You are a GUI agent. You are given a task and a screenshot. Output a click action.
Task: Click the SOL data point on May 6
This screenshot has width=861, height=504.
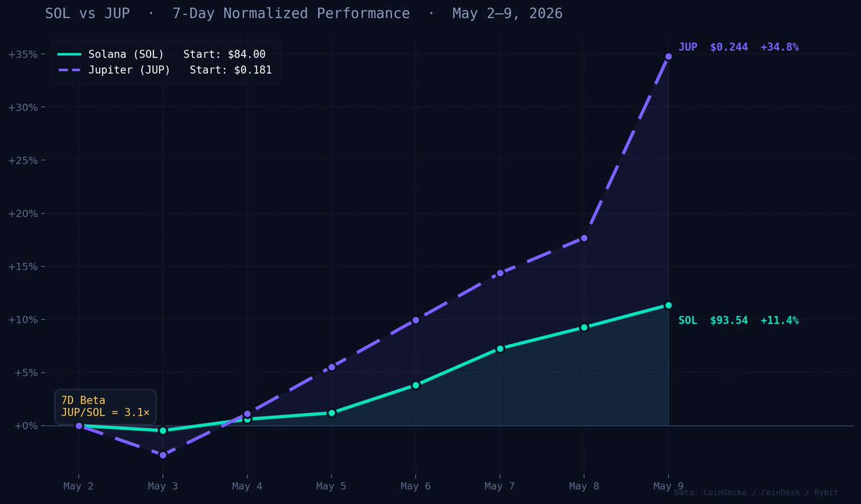point(415,385)
